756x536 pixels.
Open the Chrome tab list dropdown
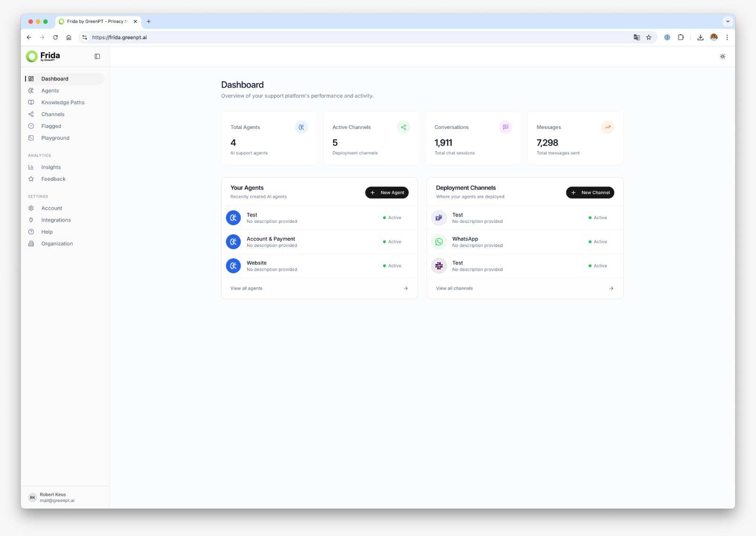728,21
